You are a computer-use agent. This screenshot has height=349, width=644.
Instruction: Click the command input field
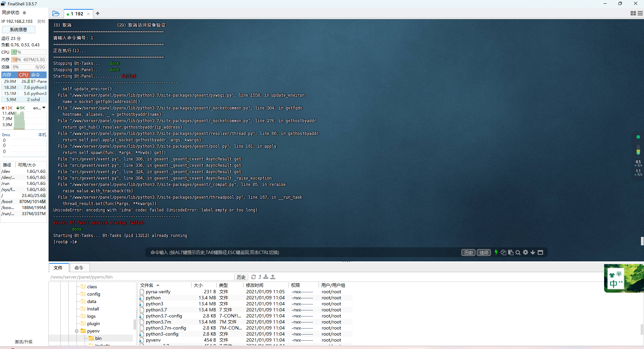point(302,252)
